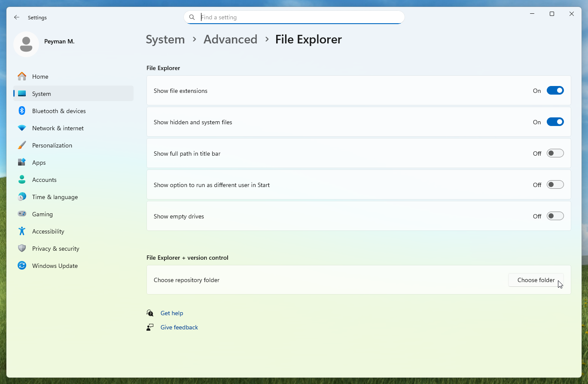Open Bluetooth & devices via its icon
This screenshot has width=588, height=384.
[x=22, y=111]
